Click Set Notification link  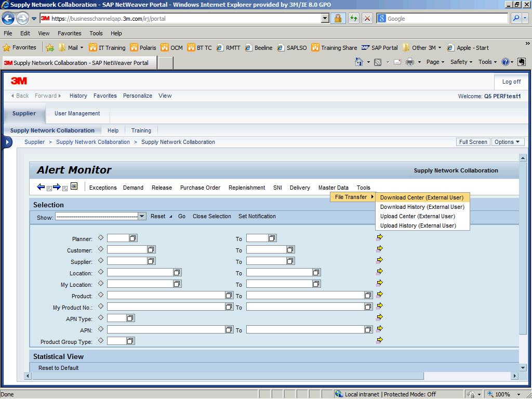coord(257,216)
